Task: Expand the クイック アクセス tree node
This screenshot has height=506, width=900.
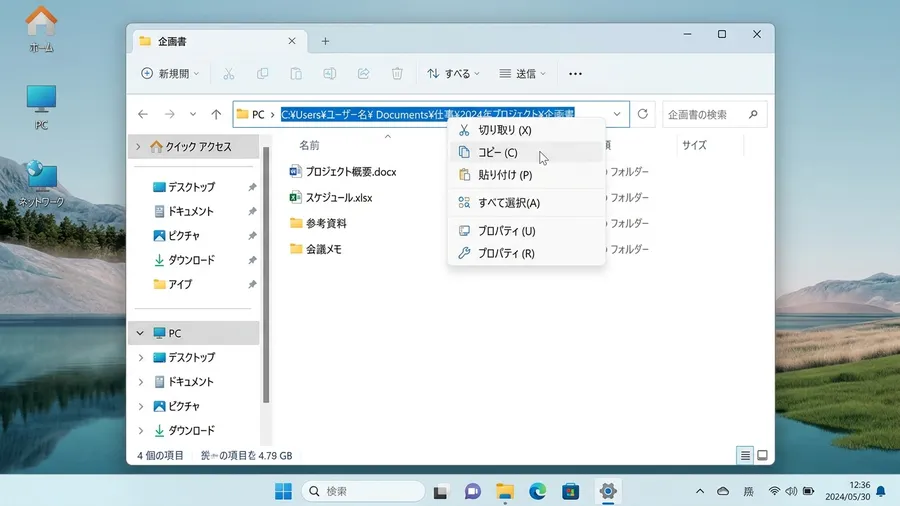Action: click(x=138, y=147)
